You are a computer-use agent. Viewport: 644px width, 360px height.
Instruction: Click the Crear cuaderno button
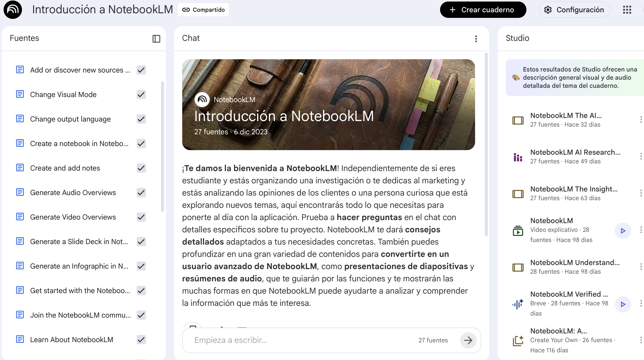point(483,10)
